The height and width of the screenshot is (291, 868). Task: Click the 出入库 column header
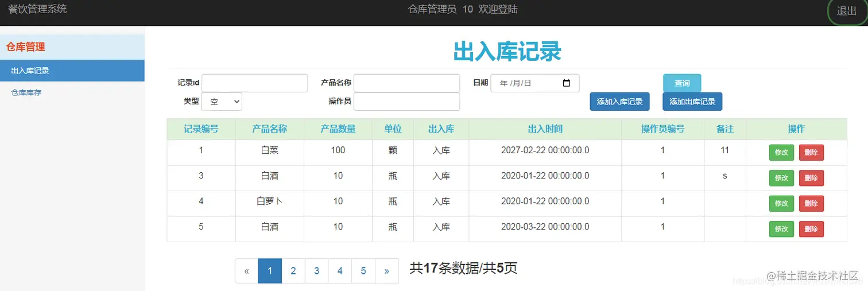coord(441,129)
